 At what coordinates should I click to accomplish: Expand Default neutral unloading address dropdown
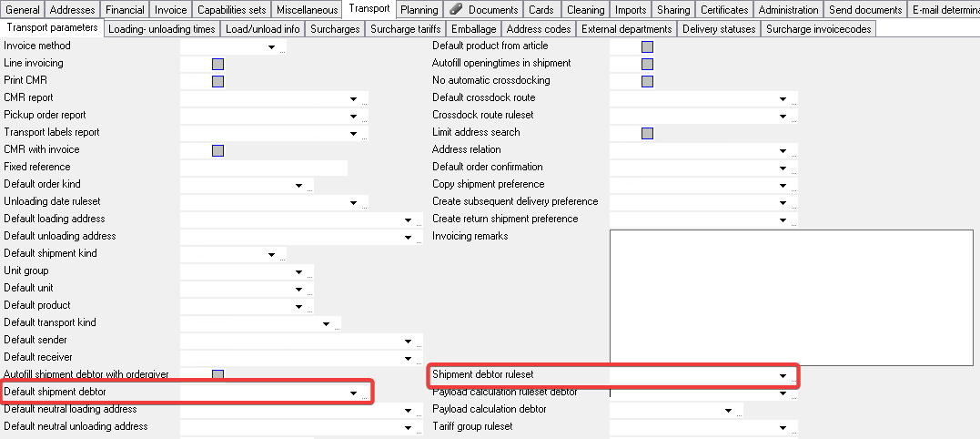coord(408,428)
